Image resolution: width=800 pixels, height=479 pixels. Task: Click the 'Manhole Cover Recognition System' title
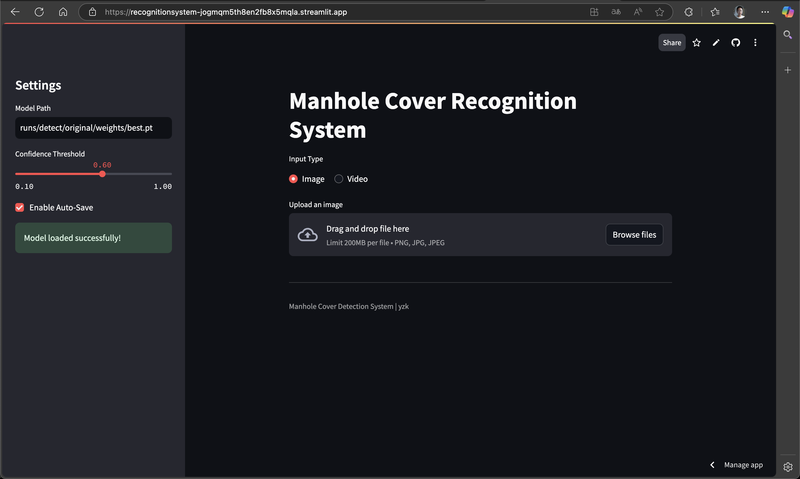click(433, 115)
